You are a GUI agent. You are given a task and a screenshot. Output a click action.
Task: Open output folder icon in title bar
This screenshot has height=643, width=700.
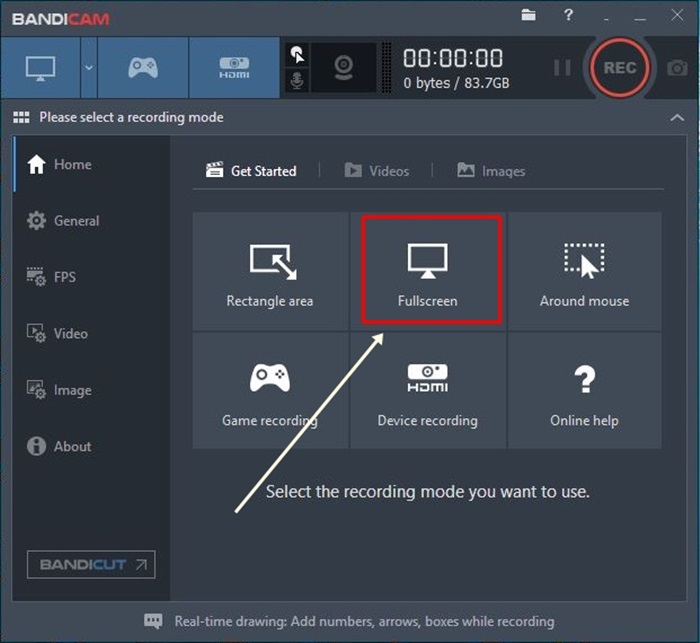pos(529,15)
